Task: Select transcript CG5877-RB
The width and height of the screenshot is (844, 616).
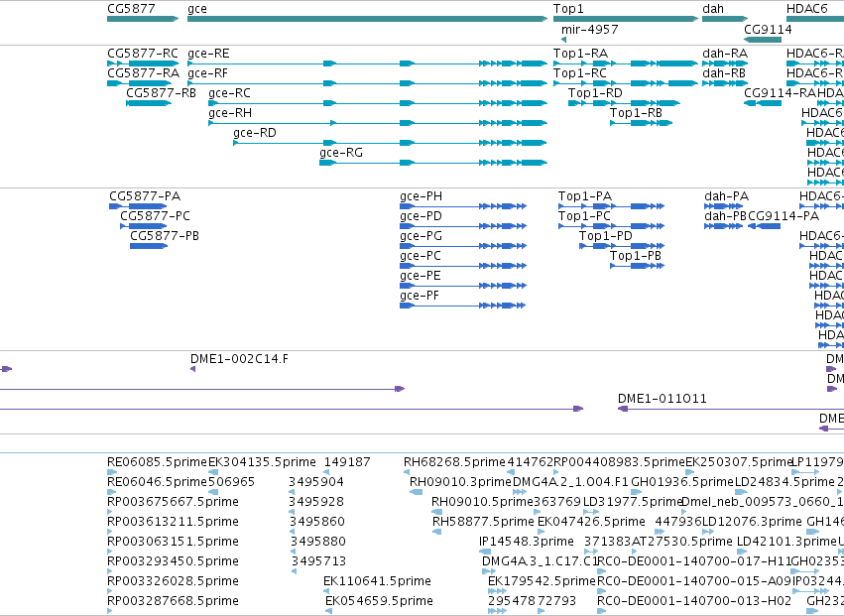Action: 161,93
